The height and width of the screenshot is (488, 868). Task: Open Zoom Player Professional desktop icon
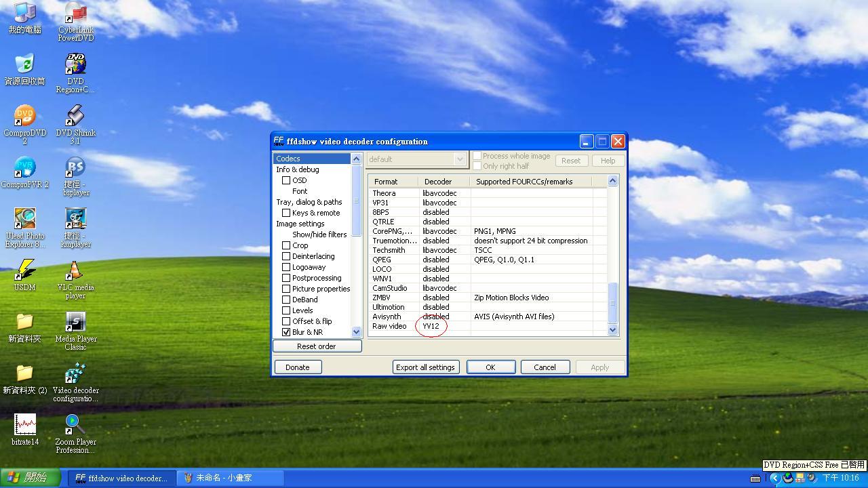(75, 426)
